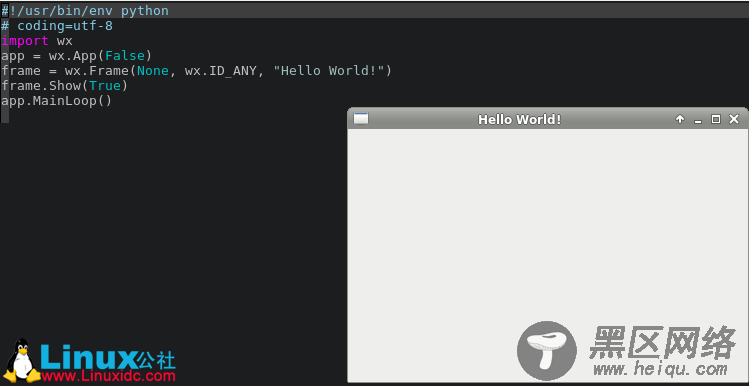
Task: Click the keep-on-top arrow in Hello World titlebar
Action: [x=680, y=119]
